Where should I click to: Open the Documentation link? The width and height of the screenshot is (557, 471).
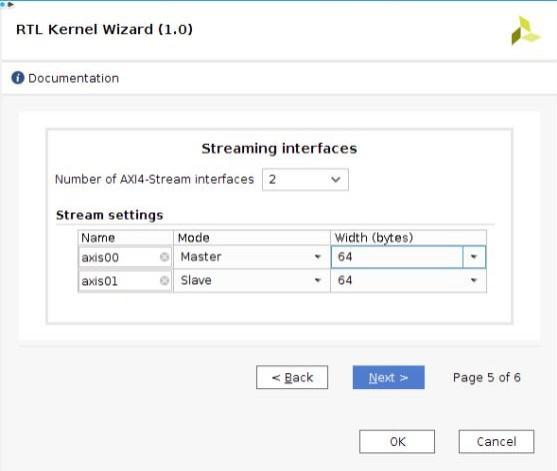tap(74, 78)
